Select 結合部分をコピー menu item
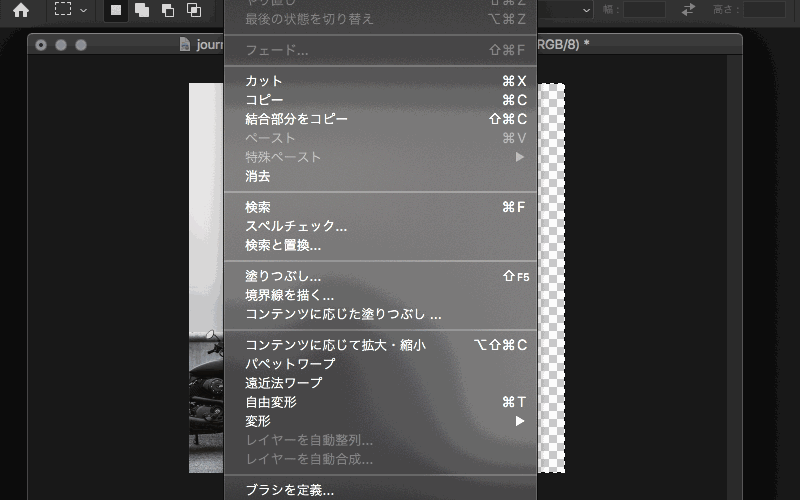Viewport: 800px width, 500px height. pyautogui.click(x=381, y=119)
